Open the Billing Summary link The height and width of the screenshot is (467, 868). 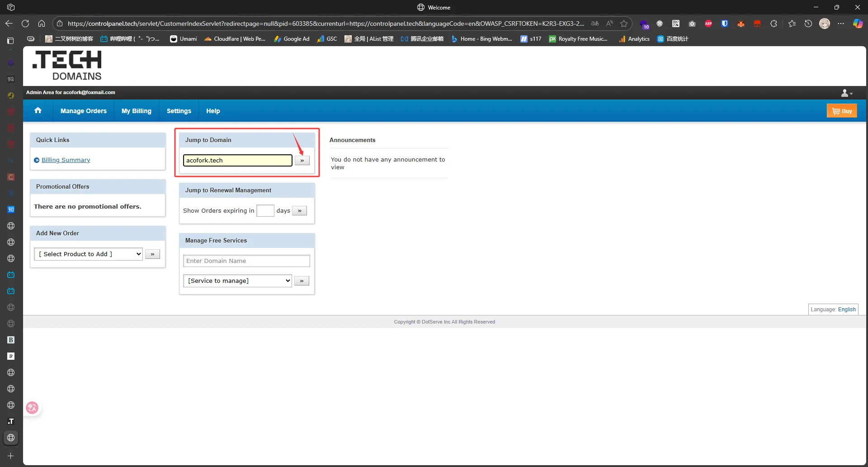click(x=66, y=160)
